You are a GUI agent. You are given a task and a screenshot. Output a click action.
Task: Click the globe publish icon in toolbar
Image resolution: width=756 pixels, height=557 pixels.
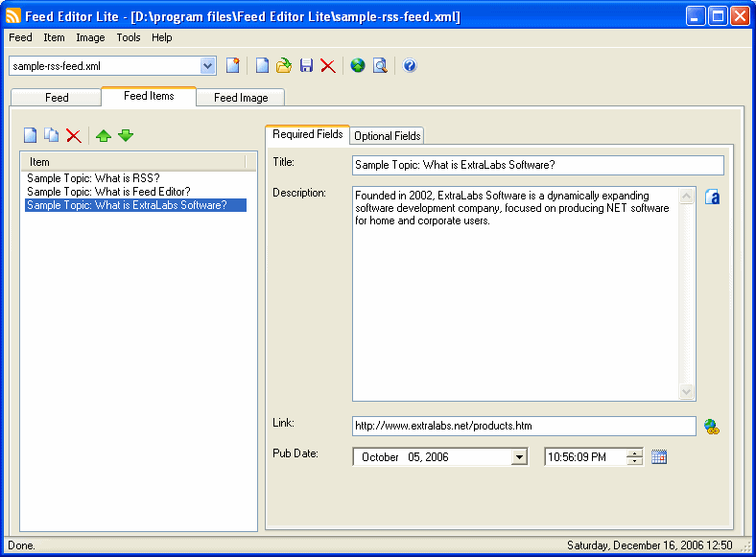click(358, 65)
